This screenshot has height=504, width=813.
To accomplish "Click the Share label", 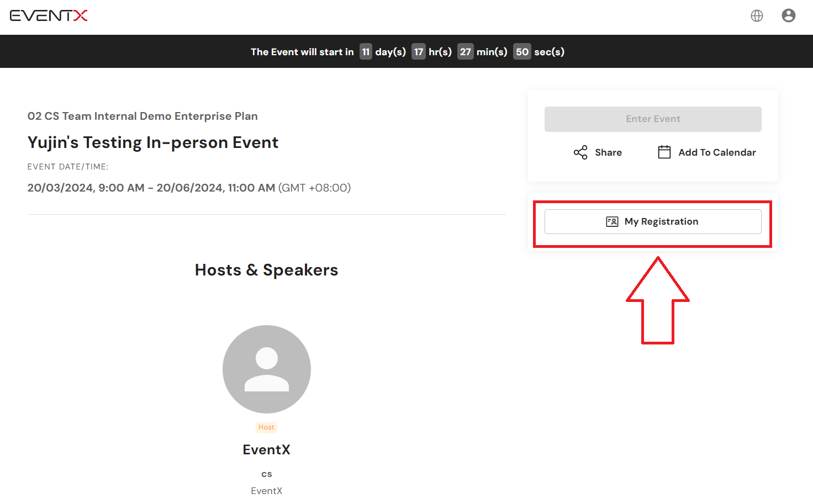I will (x=608, y=152).
